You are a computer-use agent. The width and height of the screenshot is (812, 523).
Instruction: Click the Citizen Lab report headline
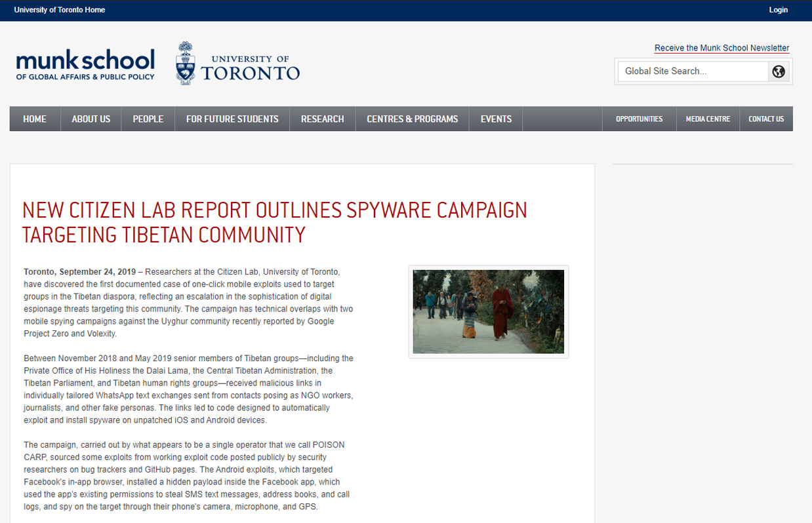[274, 222]
